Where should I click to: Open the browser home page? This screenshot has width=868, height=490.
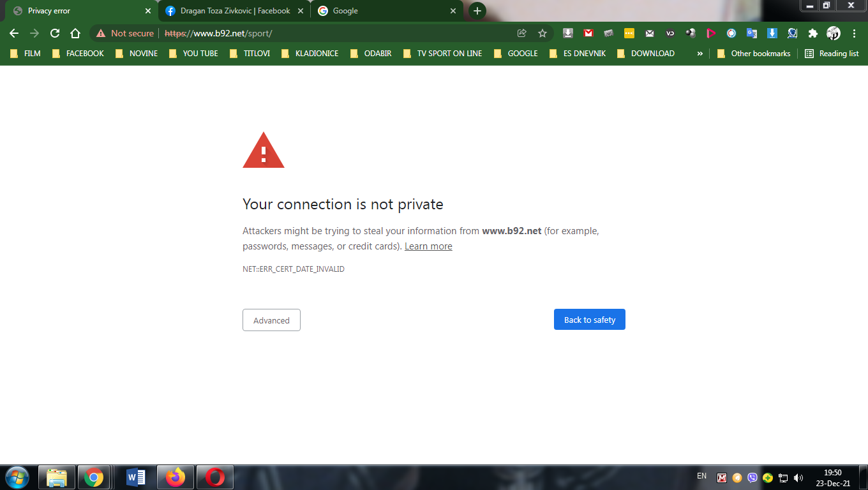coord(75,33)
